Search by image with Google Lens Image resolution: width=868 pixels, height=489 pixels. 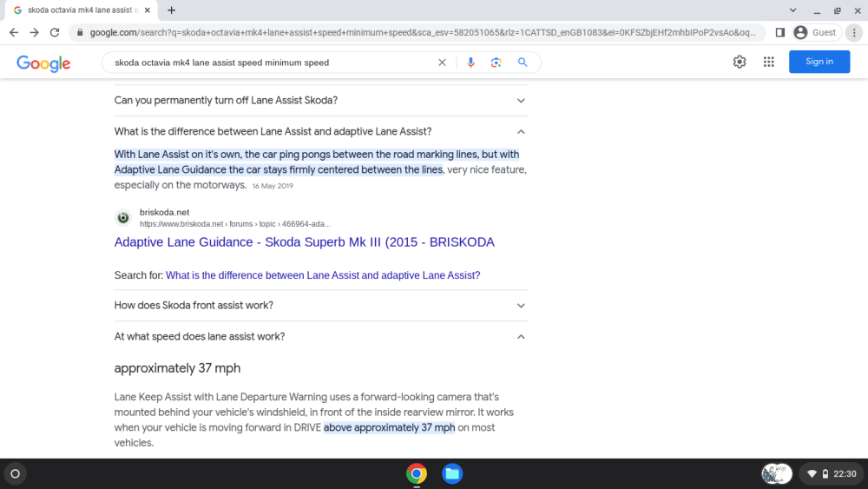496,63
